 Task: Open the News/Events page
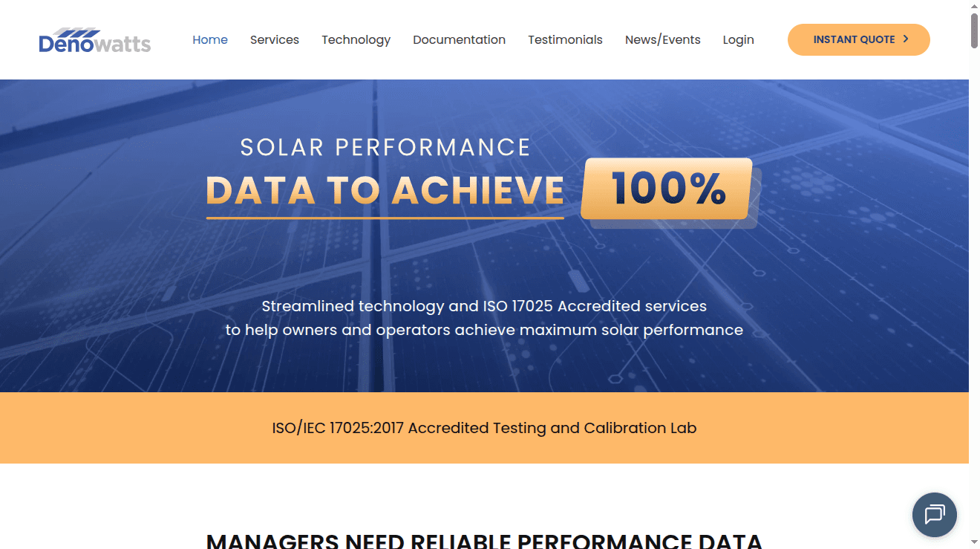[662, 40]
